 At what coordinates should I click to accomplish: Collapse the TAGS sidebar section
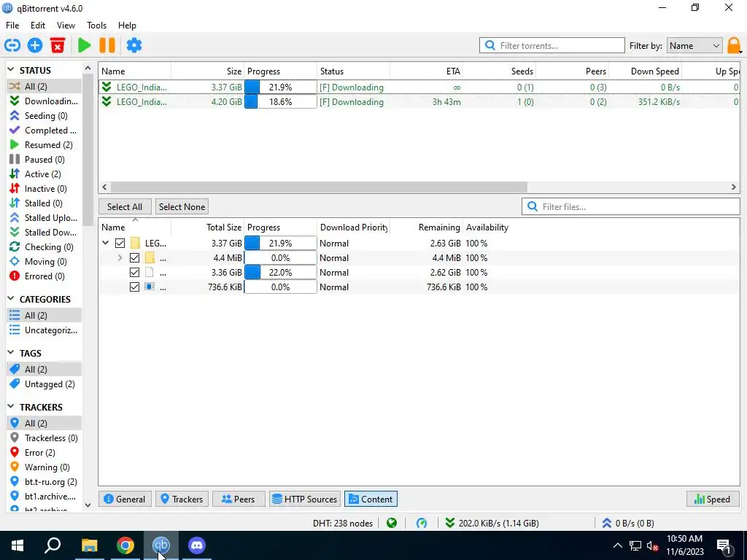11,353
